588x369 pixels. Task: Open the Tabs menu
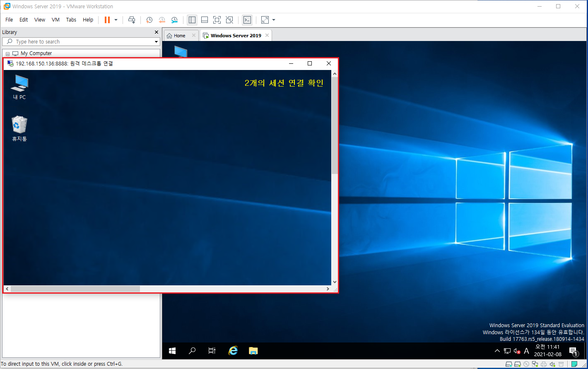point(71,20)
